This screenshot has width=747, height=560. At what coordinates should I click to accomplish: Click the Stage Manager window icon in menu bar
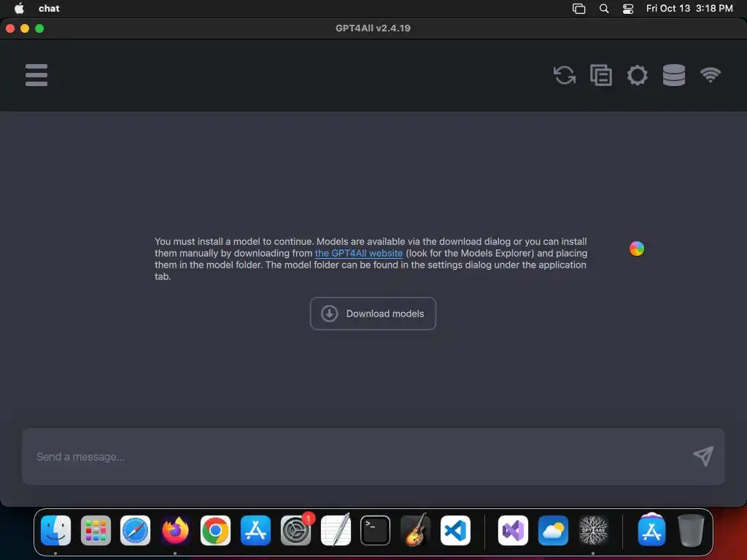pyautogui.click(x=578, y=9)
